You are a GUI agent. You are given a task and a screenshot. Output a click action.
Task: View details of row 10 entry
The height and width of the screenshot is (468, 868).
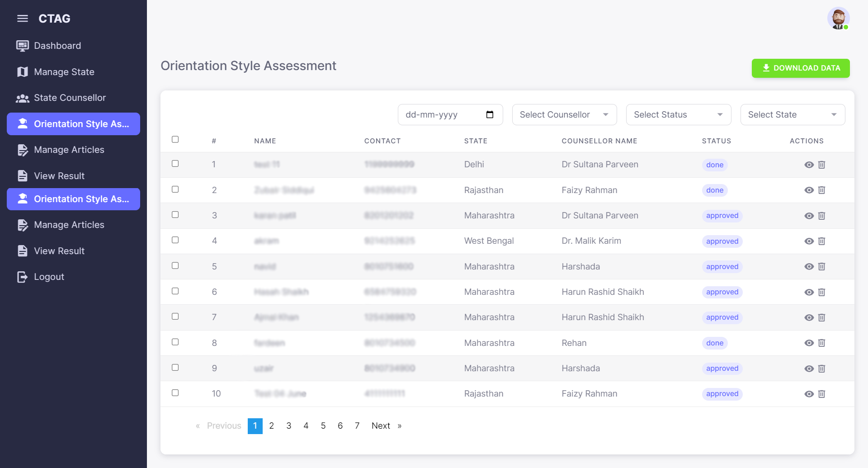coord(809,394)
